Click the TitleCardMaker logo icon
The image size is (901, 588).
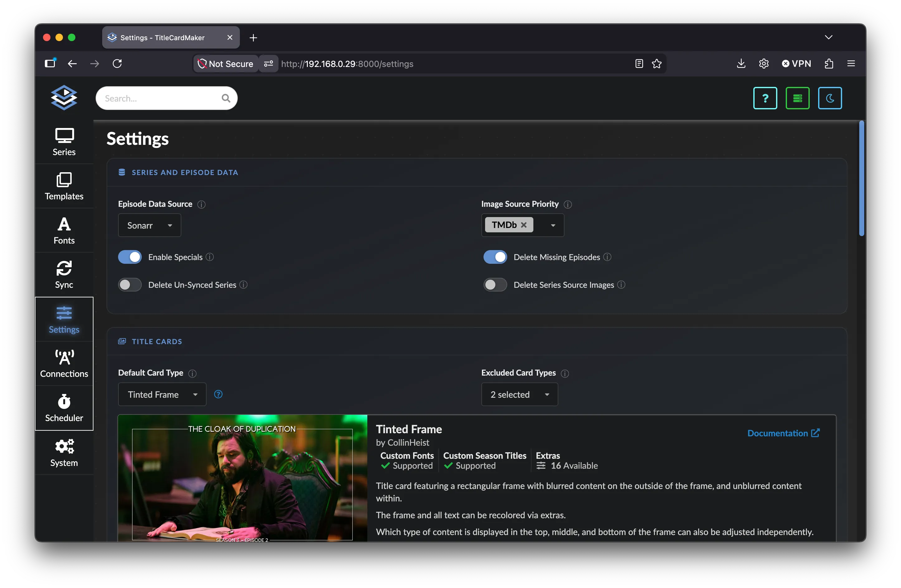coord(64,97)
